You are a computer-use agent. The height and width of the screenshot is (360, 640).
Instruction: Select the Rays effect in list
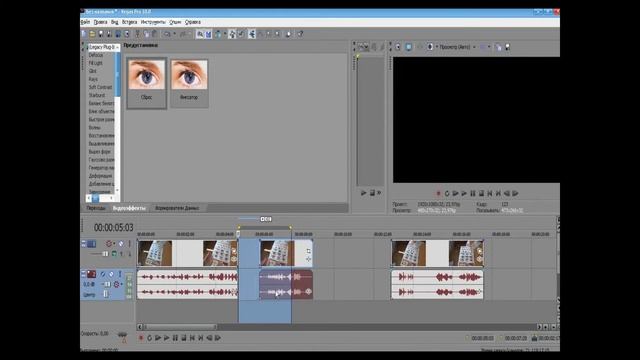click(x=93, y=79)
